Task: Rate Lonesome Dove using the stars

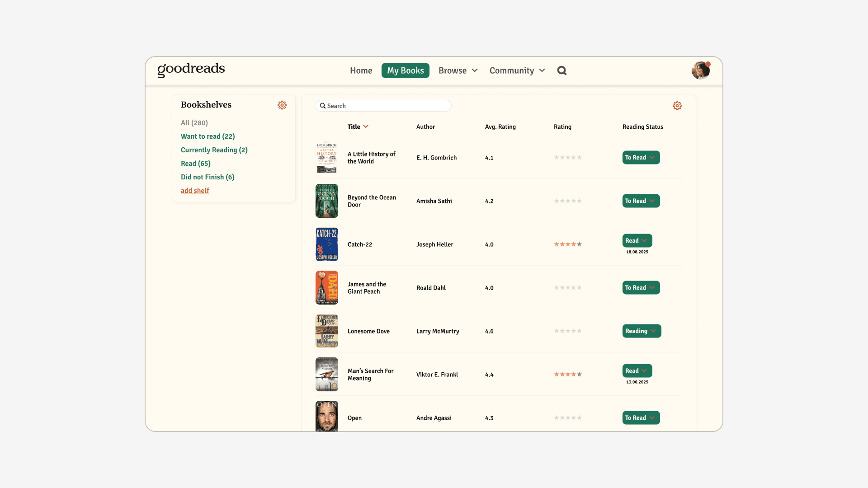Action: (568, 331)
